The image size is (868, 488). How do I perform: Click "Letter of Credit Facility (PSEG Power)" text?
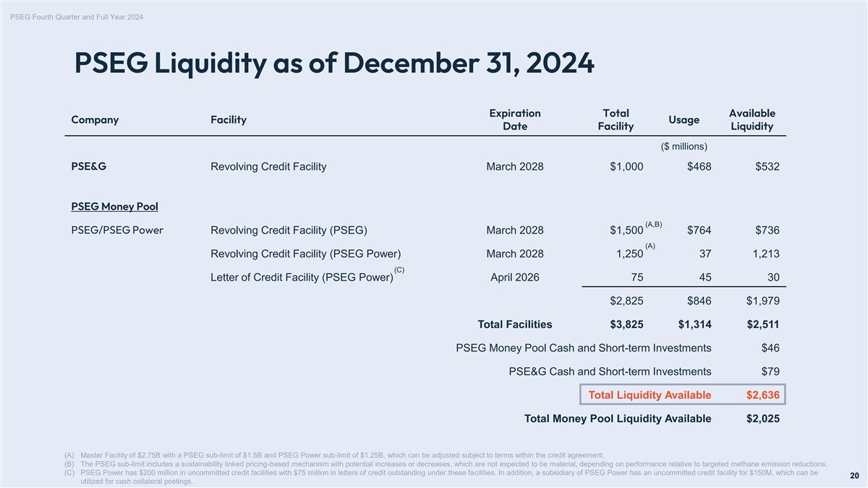click(x=302, y=278)
